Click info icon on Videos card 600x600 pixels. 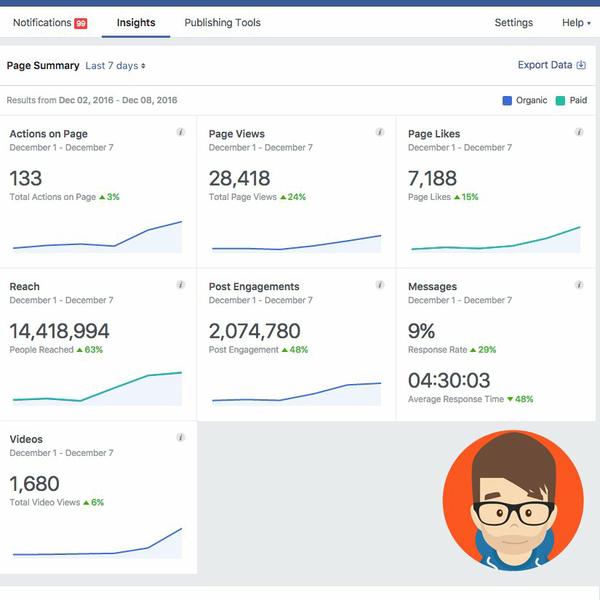[181, 437]
